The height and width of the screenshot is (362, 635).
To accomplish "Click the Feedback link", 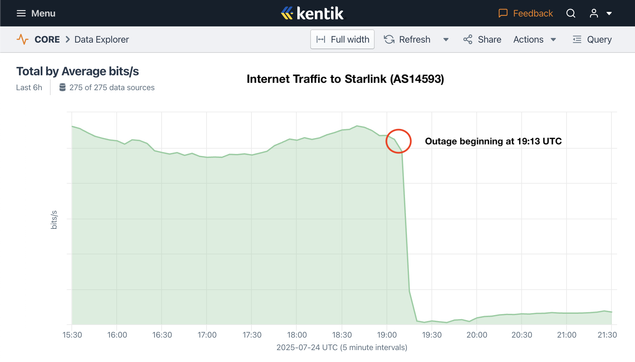I will tap(533, 13).
